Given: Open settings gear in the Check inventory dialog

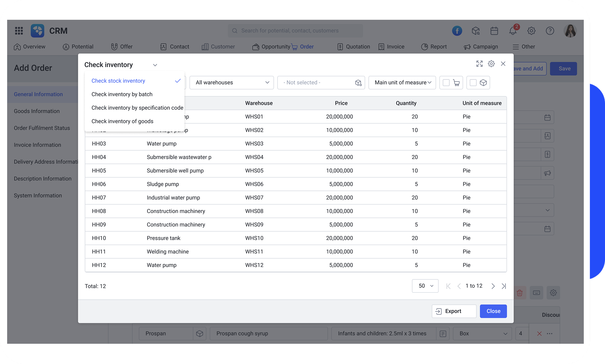Looking at the screenshot, I should [x=491, y=64].
